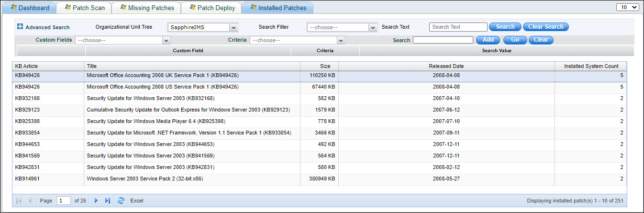Image resolution: width=644 pixels, height=213 pixels.
Task: Open the Dashboard tab
Action: (30, 8)
